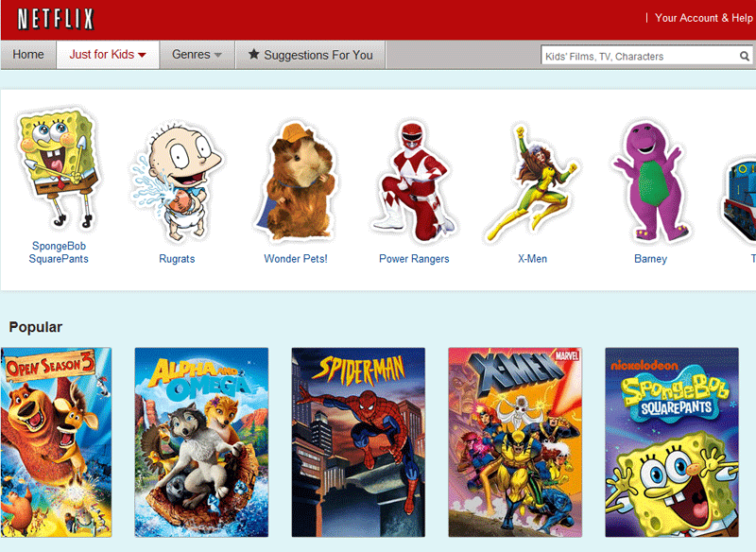This screenshot has width=756, height=552.
Task: Open the Alpha and Omega poster
Action: tap(201, 442)
